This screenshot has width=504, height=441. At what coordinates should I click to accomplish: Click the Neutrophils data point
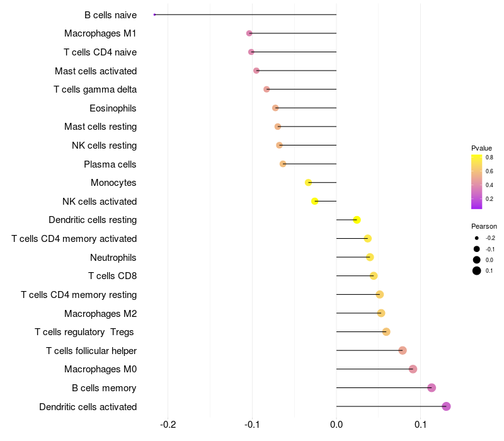pyautogui.click(x=370, y=257)
